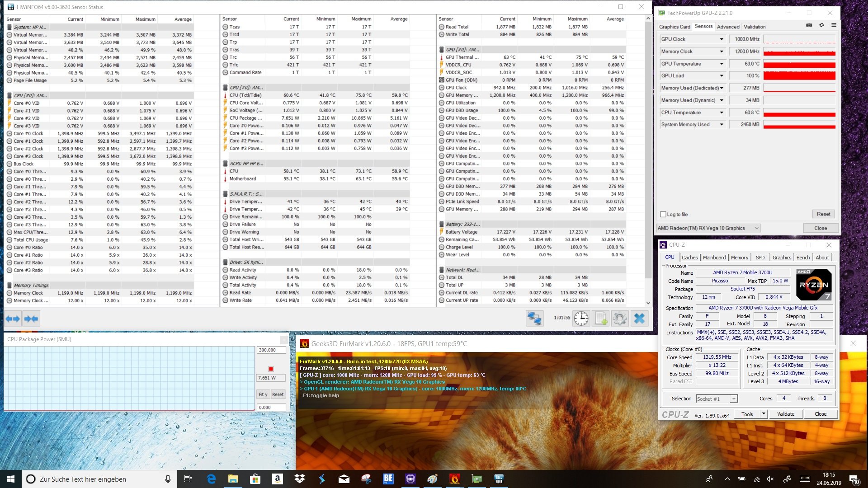Viewport: 868px width, 488px height.
Task: Open GPU Load sensor dropdown
Action: tap(722, 76)
